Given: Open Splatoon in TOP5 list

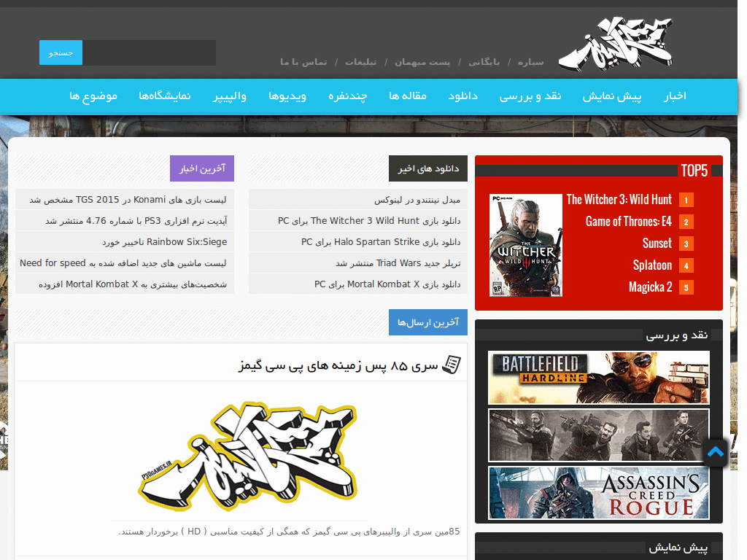Looking at the screenshot, I should [652, 265].
